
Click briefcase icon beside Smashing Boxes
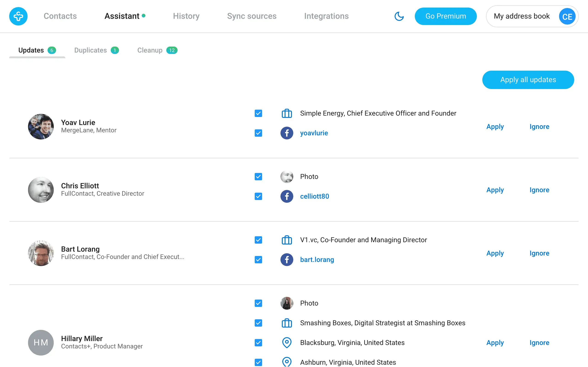click(x=287, y=323)
